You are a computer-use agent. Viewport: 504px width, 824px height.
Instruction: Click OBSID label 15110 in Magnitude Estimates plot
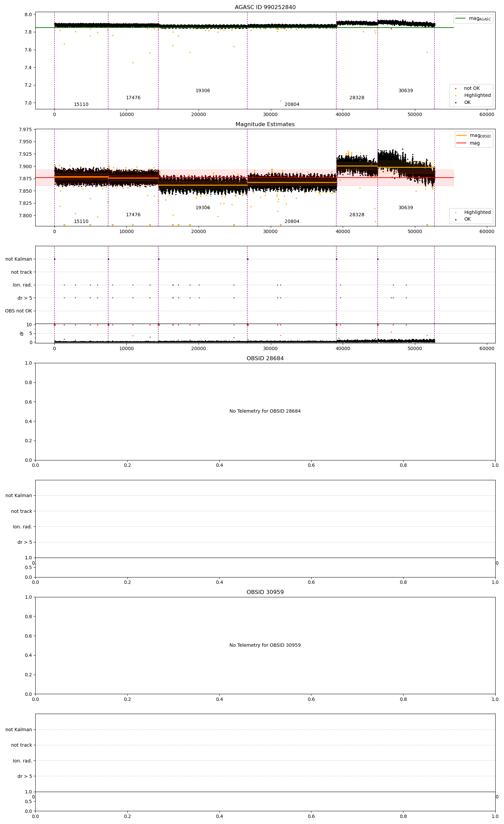81,222
